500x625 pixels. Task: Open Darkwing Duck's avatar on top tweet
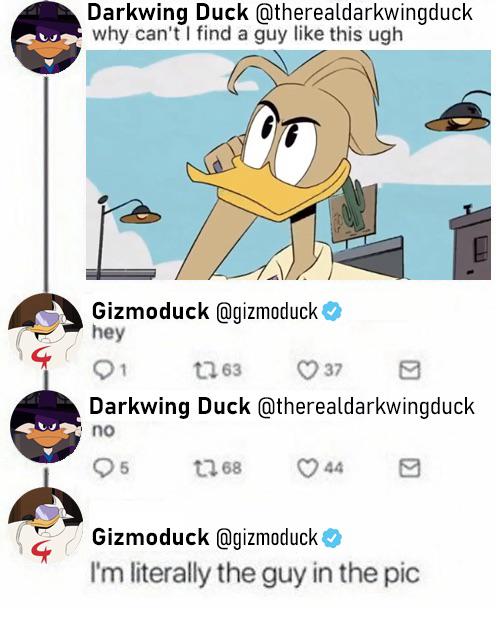[x=46, y=38]
